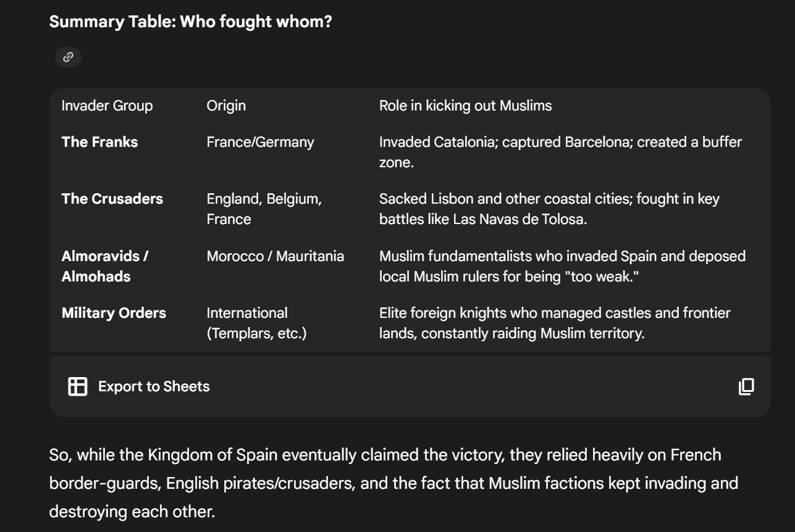The height and width of the screenshot is (532, 795).
Task: Click the copy table icon
Action: coord(746,387)
